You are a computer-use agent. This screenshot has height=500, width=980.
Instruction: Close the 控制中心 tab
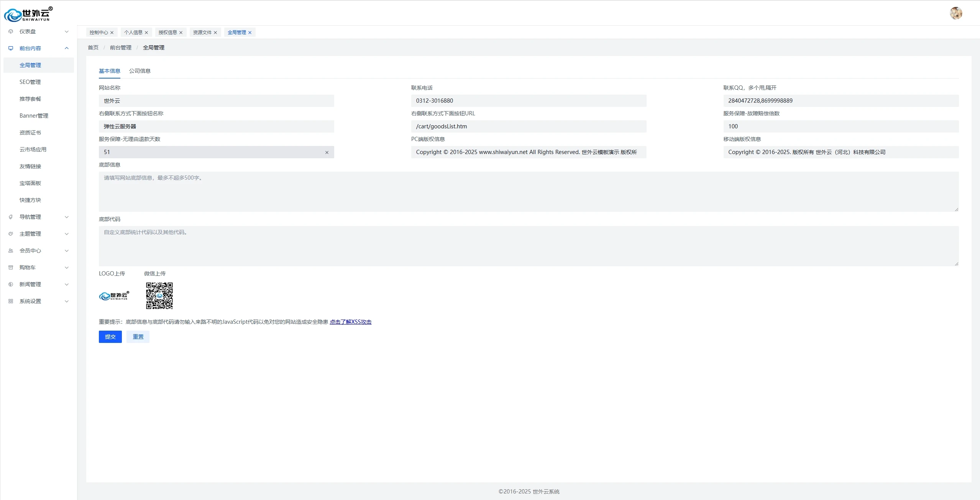pyautogui.click(x=112, y=33)
